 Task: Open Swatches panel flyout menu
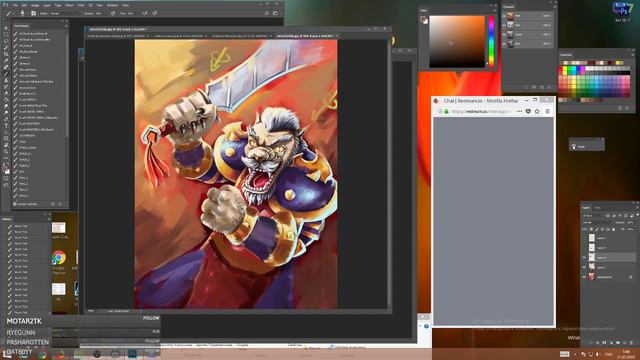tap(633, 55)
